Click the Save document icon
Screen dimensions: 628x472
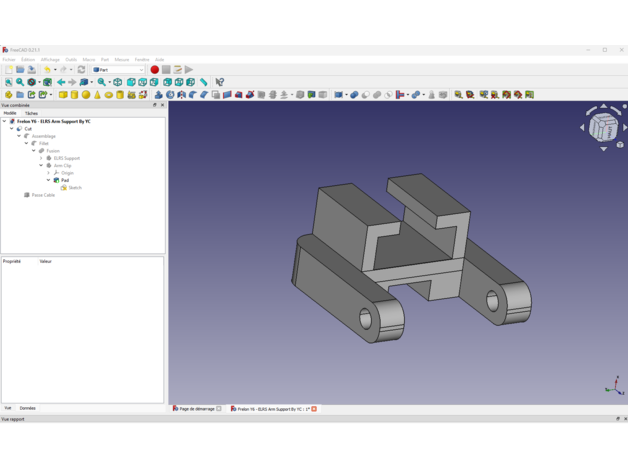[x=31, y=70]
